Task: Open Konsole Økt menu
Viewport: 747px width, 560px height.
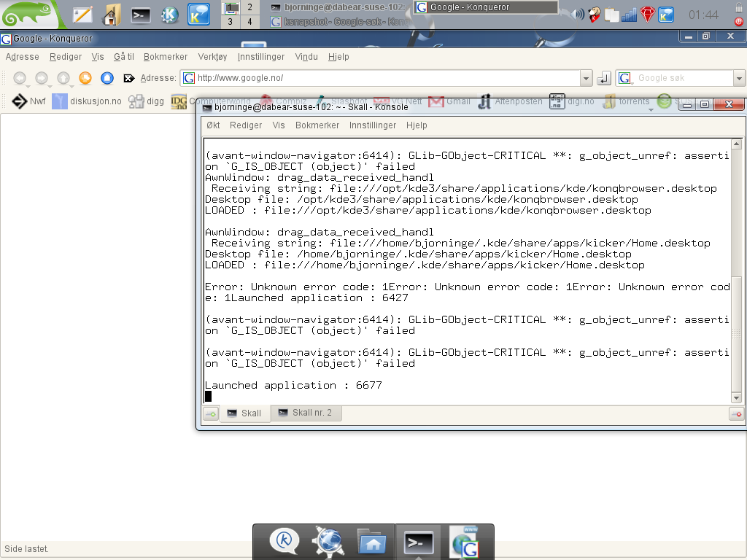Action: (x=213, y=125)
